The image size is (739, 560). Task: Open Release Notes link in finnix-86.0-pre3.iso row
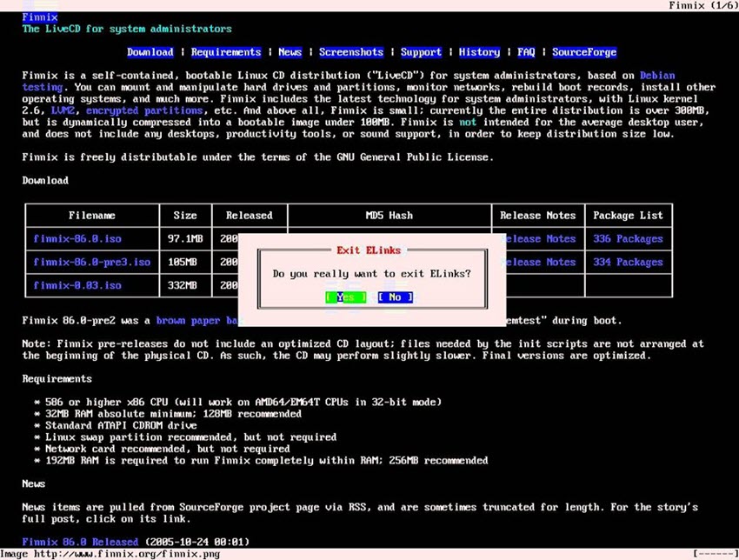click(x=541, y=262)
